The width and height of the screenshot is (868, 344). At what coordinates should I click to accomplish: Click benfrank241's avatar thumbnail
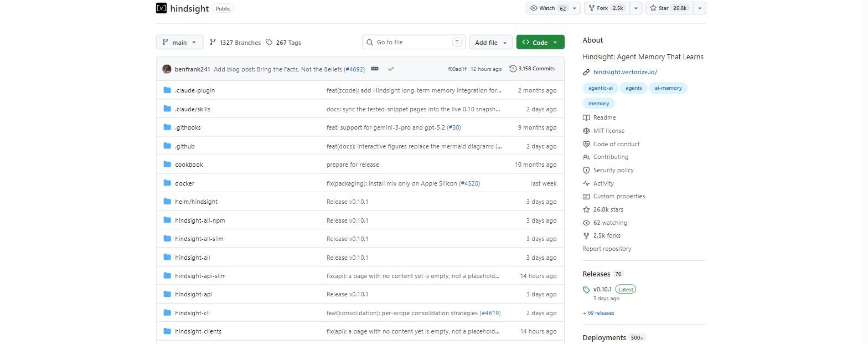167,69
